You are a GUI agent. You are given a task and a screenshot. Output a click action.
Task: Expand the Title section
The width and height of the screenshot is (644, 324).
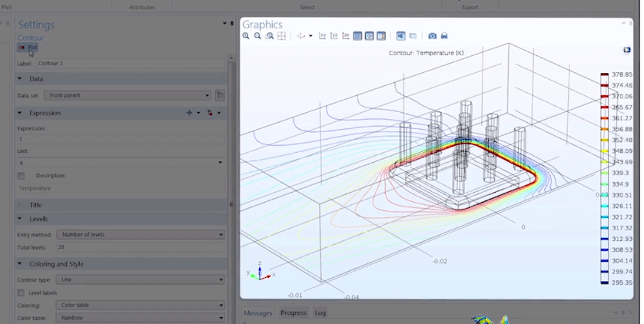pyautogui.click(x=36, y=205)
